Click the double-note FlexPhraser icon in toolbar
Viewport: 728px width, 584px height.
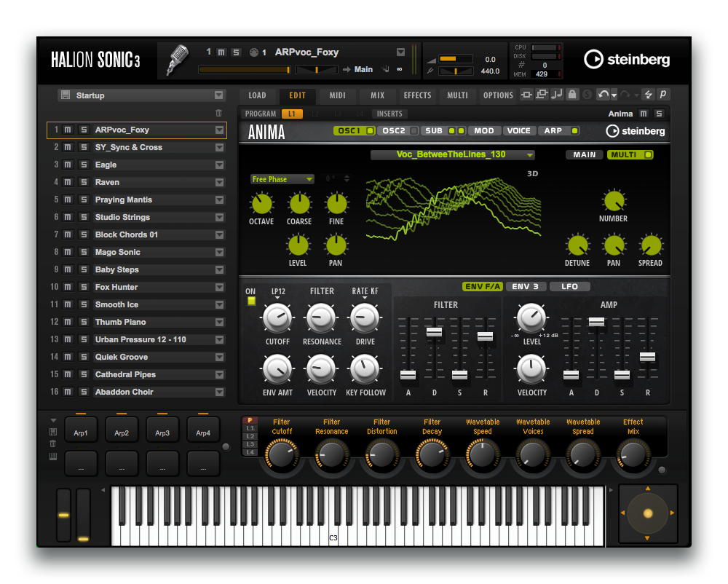(x=557, y=95)
